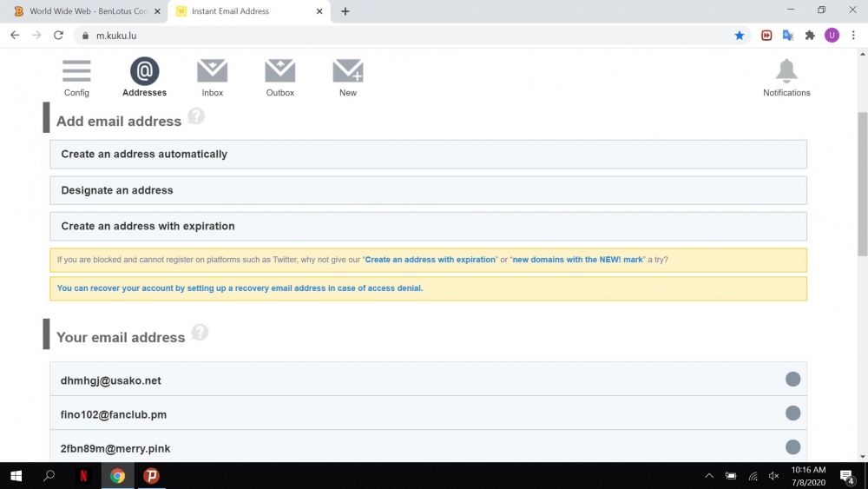This screenshot has width=868, height=489.
Task: Select radio button for fino102@fanclub.pm
Action: click(x=792, y=413)
